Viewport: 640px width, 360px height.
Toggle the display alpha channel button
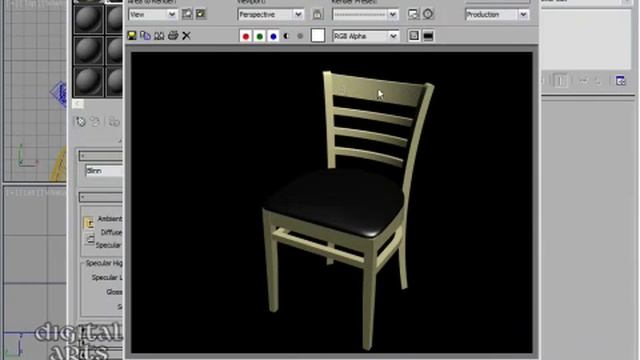pyautogui.click(x=287, y=36)
